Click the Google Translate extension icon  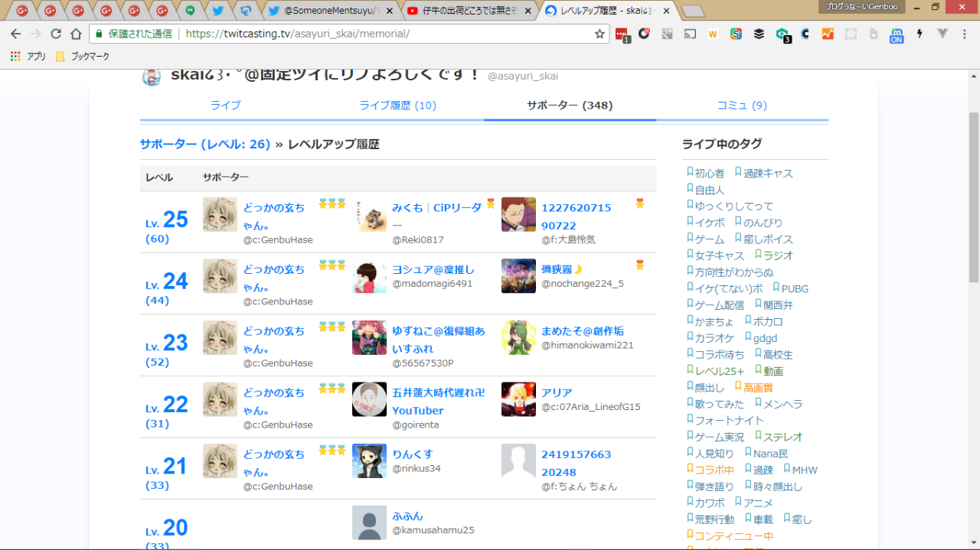667,34
